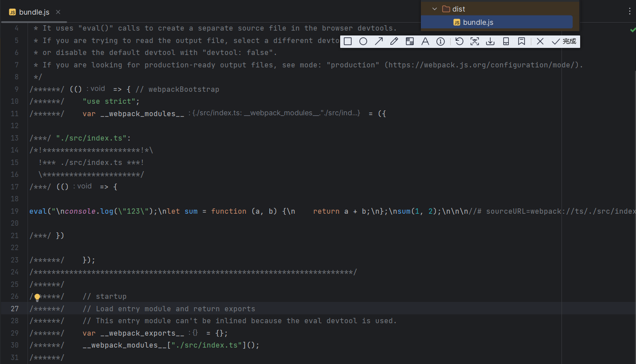Click the "devtool: false" comment text
Image resolution: width=636 pixels, height=364 pixels.
pos(238,52)
